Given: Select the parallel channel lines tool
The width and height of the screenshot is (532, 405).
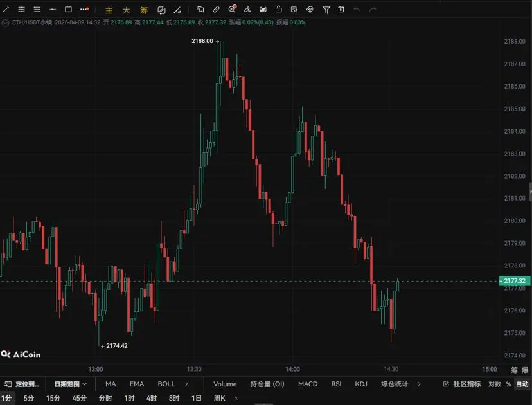Looking at the screenshot, I should [x=21, y=10].
